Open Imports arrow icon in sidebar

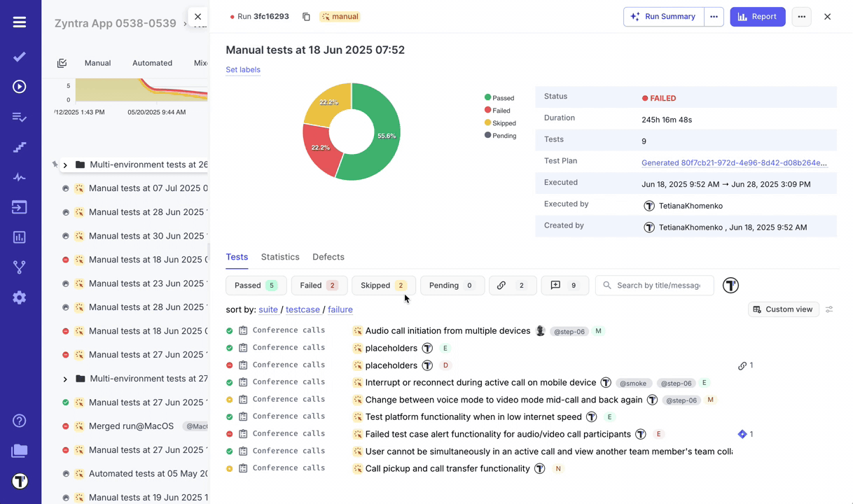(x=20, y=207)
